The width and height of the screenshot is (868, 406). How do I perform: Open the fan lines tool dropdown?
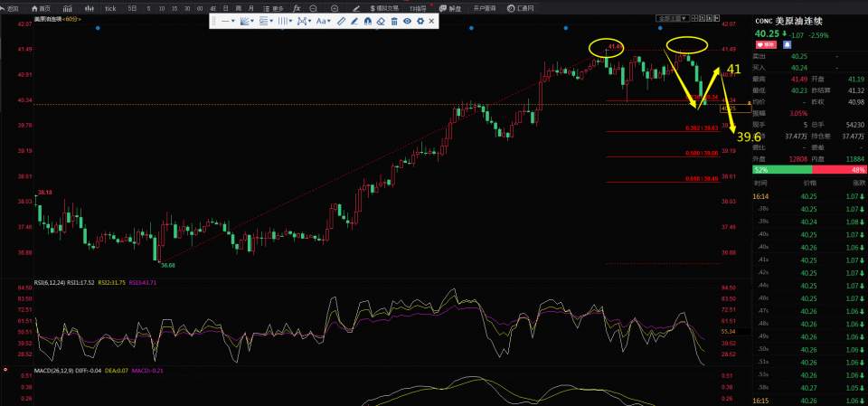point(247,21)
